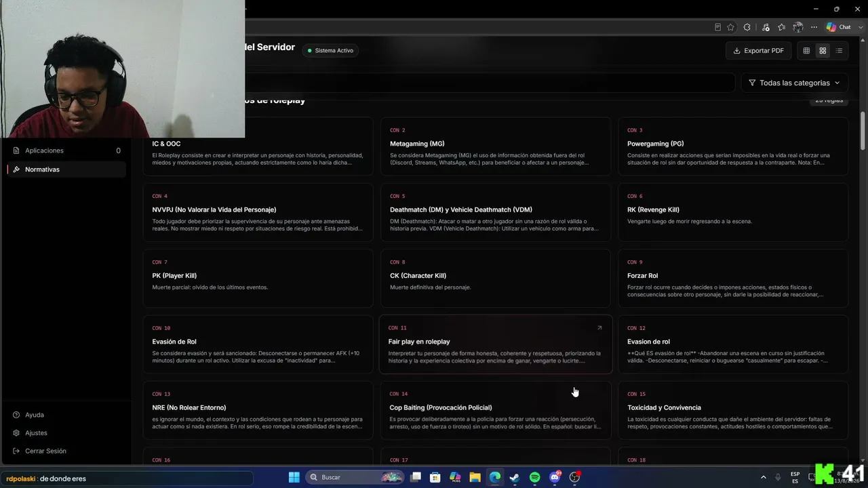Click the Normativas gavel icon
This screenshot has height=488, width=868.
16,169
